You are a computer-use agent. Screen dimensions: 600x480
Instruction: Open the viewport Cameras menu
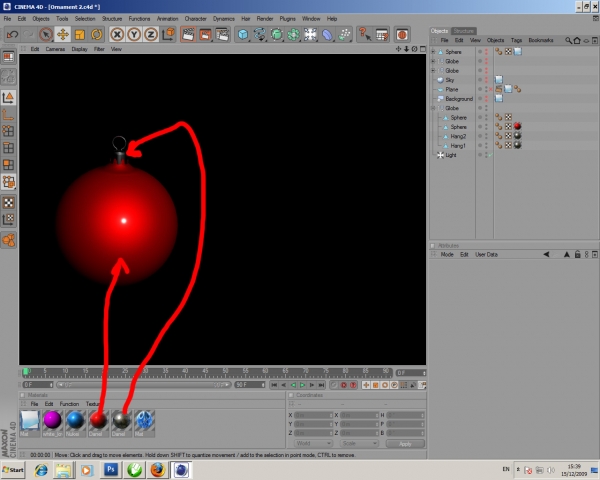(55, 49)
